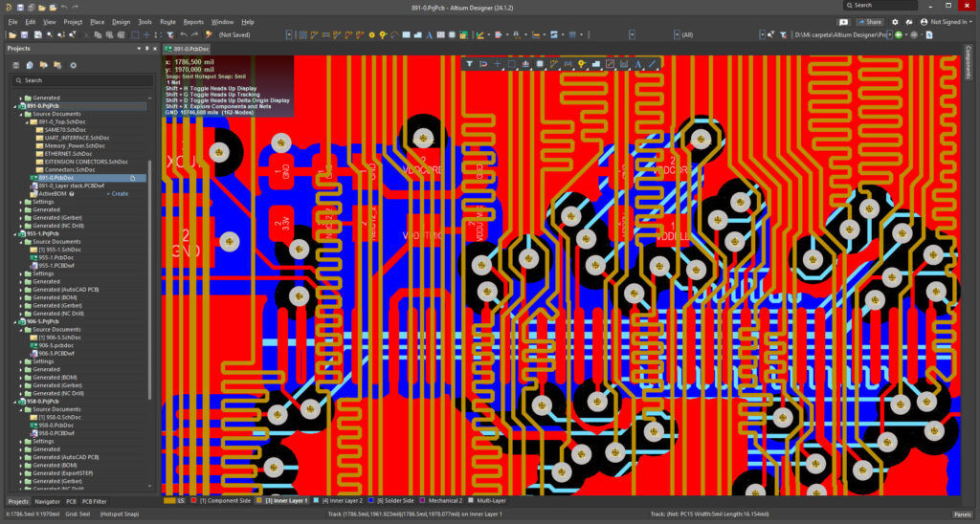Select the Place String text tool in active bar
This screenshot has width=980, height=524.
[x=637, y=64]
